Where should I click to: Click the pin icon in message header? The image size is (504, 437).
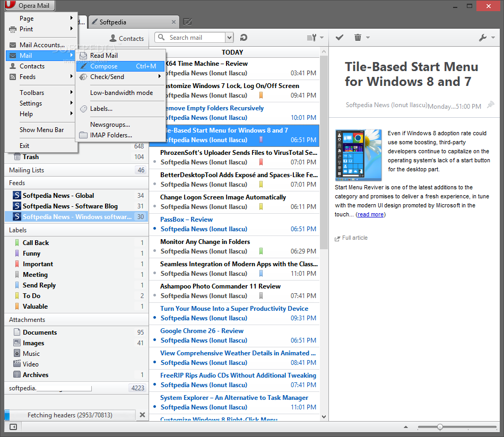coord(491,105)
